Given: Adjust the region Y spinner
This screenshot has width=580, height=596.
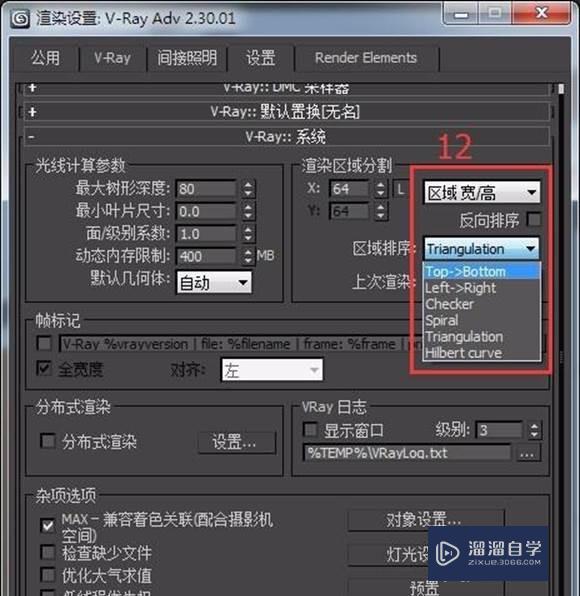Looking at the screenshot, I should (380, 211).
